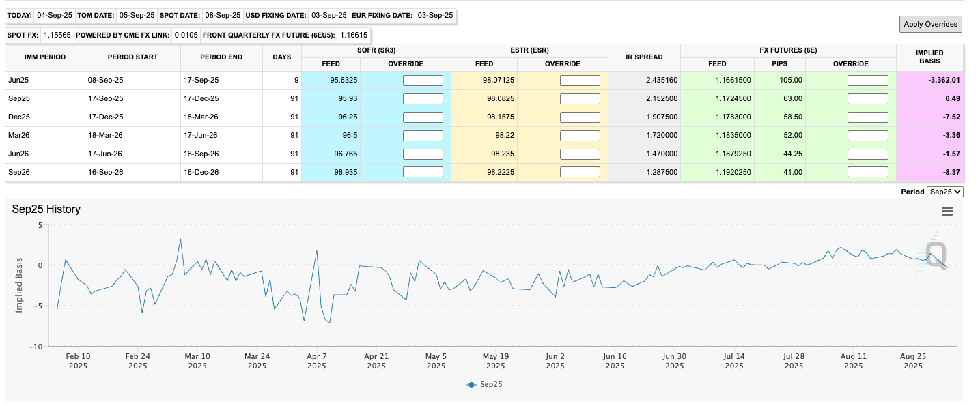Click ESTR override field for Sep25 row
The image size is (980, 406).
[580, 99]
